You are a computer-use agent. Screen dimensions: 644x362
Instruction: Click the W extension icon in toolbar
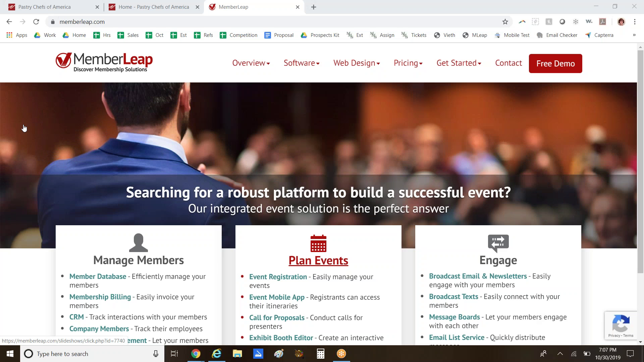589,22
